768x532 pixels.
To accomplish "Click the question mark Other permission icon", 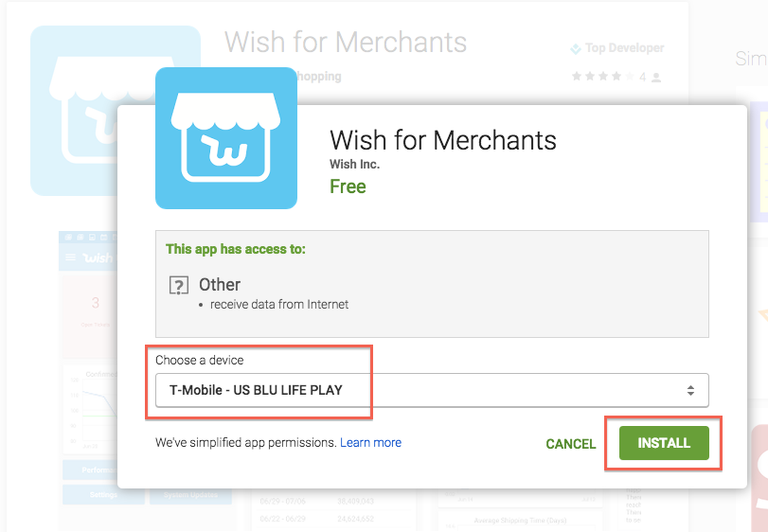I will (x=179, y=285).
